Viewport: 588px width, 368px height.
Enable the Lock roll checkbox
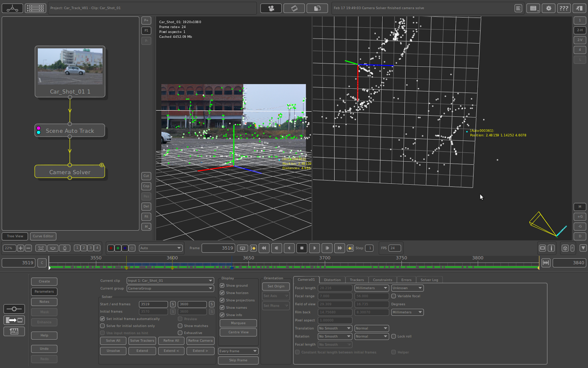(394, 336)
